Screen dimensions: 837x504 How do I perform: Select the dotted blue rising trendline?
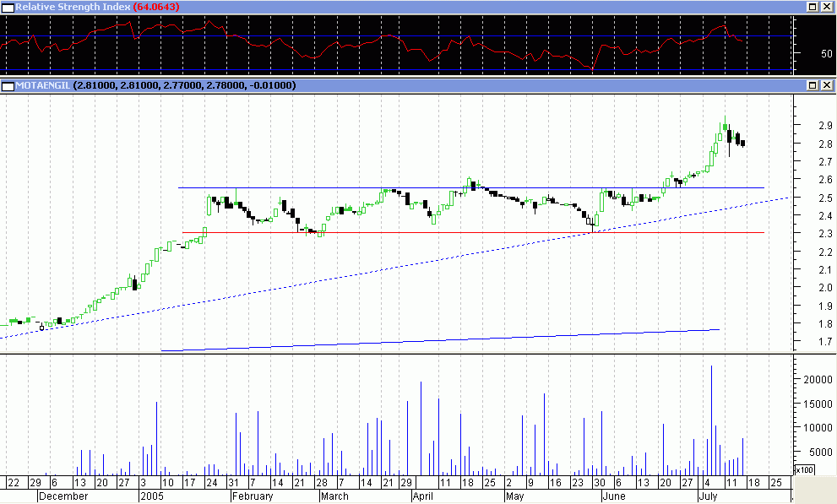pyautogui.click(x=338, y=276)
